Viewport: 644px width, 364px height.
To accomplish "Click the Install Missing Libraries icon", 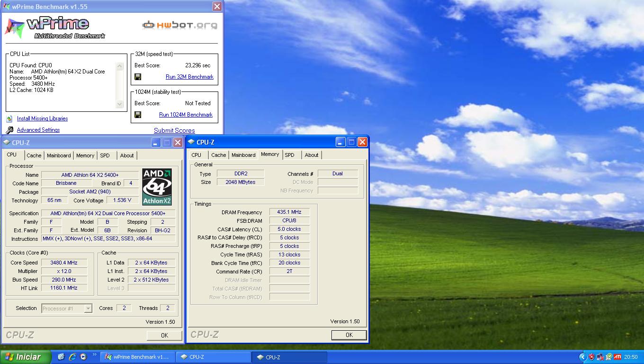I will (x=9, y=118).
